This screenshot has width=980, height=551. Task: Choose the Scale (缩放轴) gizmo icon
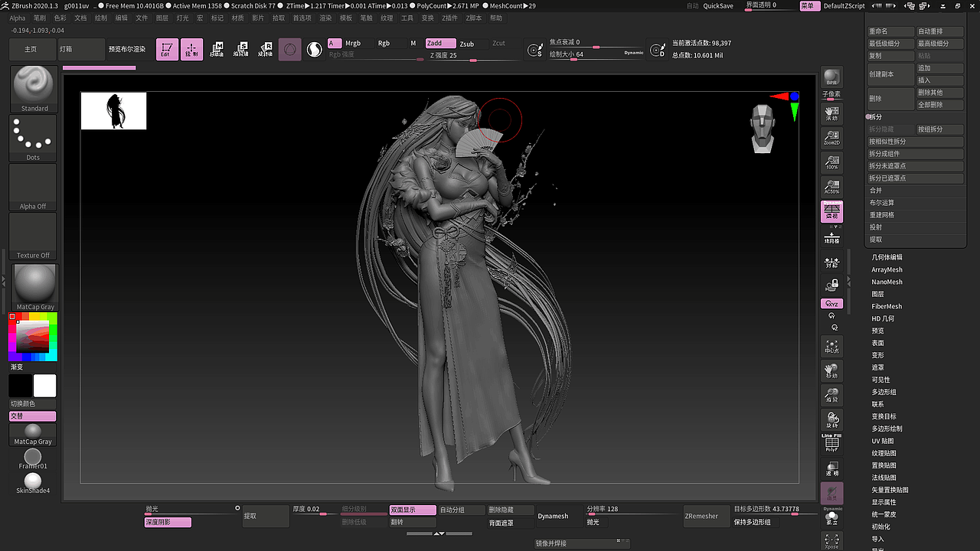[x=242, y=50]
